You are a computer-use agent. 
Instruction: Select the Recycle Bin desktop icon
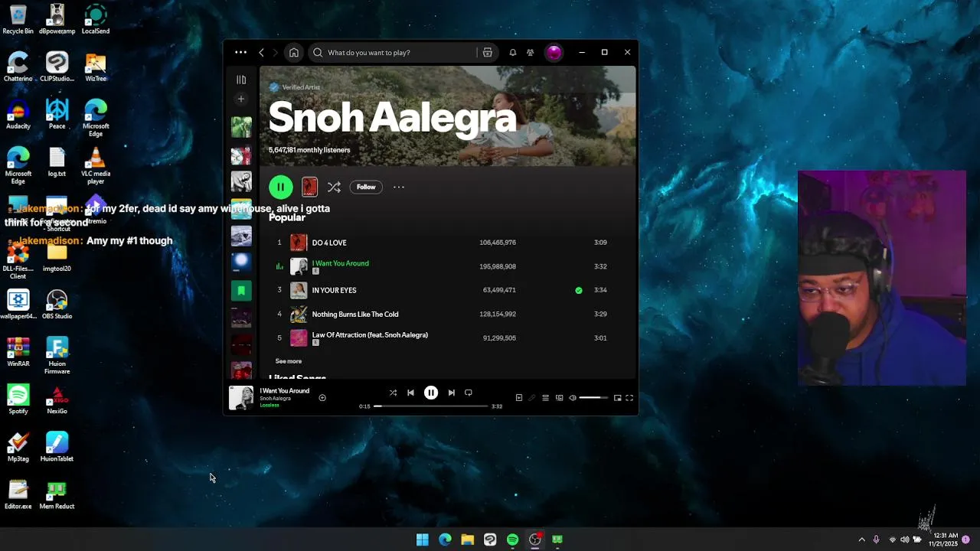coord(18,20)
